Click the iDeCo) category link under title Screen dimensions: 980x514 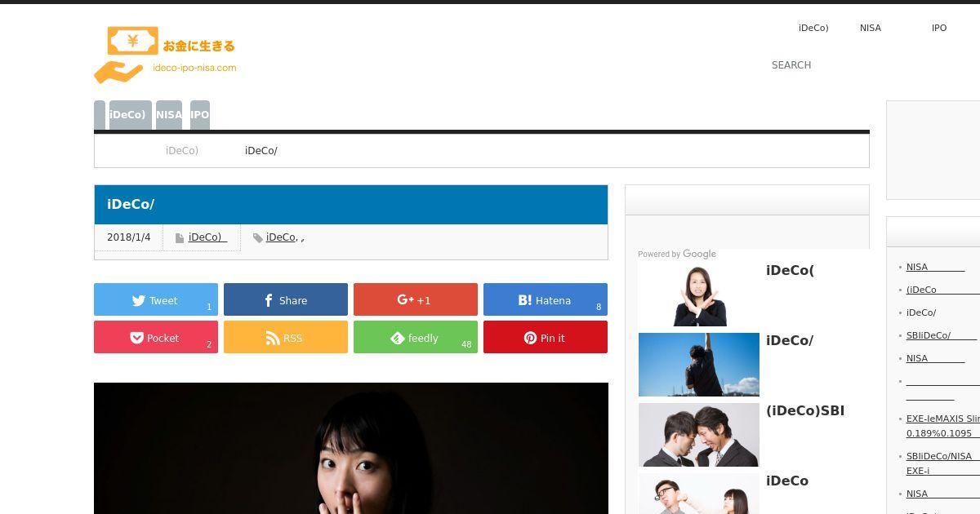[207, 237]
